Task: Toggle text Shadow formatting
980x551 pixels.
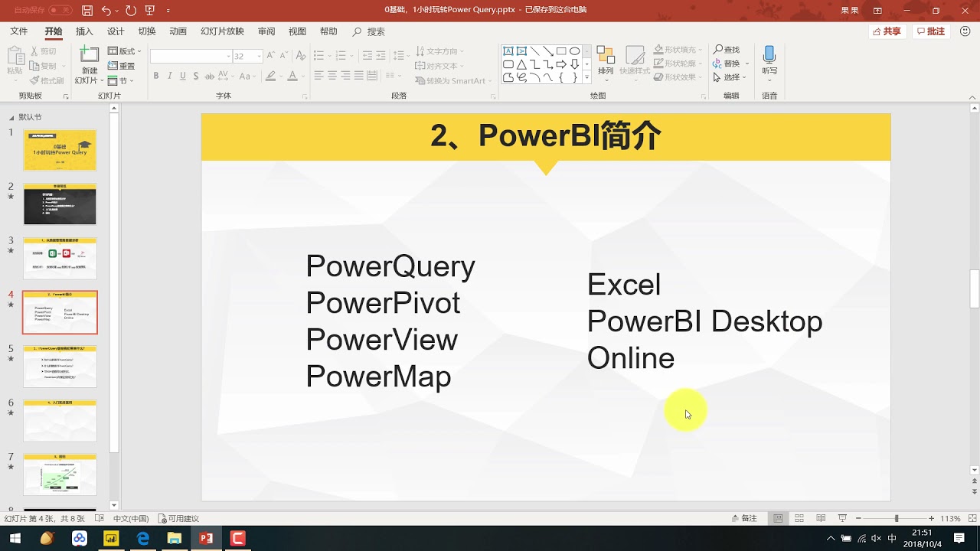Action: [x=196, y=76]
